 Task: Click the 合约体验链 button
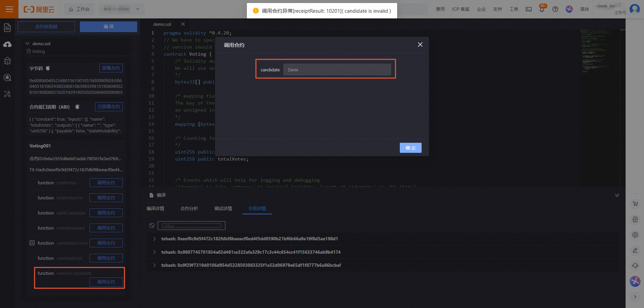pos(46,26)
